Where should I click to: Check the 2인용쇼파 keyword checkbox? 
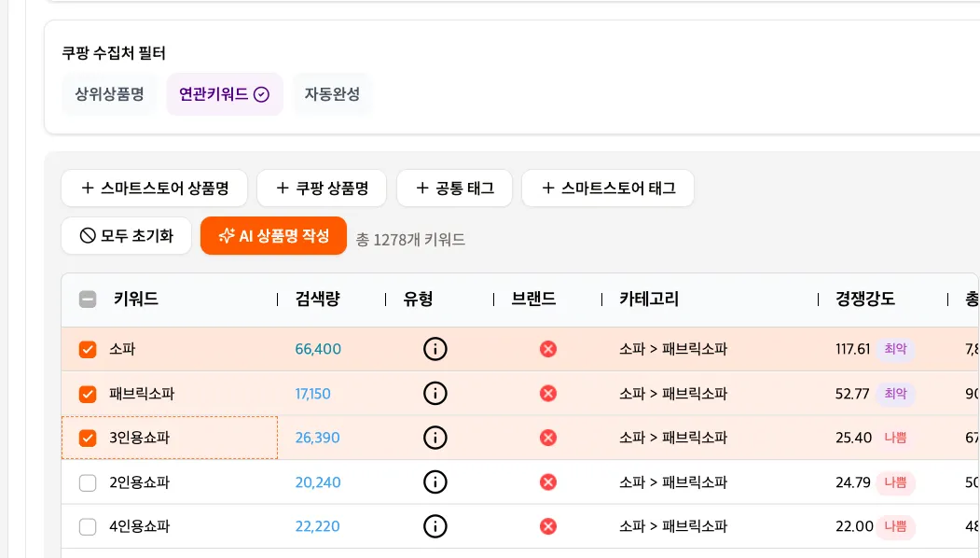[x=88, y=483]
